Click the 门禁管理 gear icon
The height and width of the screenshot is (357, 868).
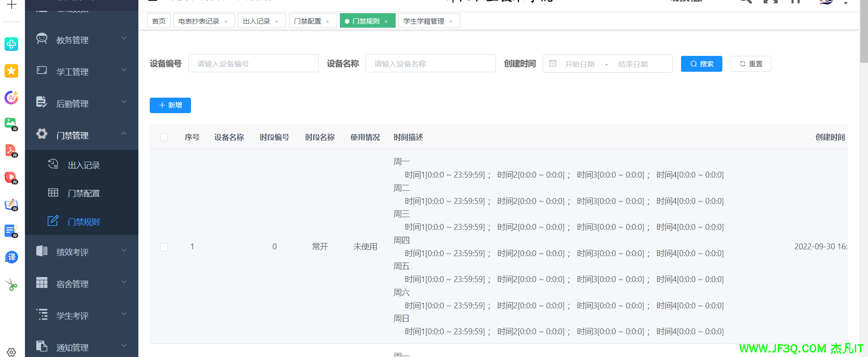tap(42, 134)
